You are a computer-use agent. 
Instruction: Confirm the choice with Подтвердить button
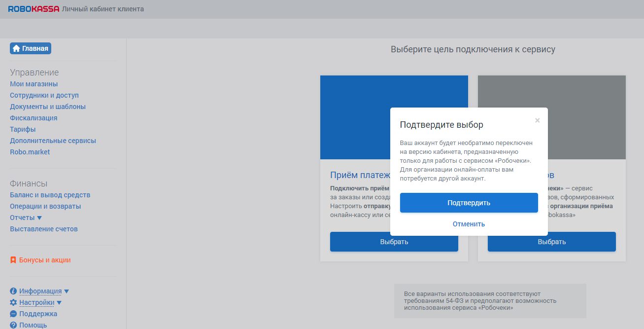pos(469,202)
